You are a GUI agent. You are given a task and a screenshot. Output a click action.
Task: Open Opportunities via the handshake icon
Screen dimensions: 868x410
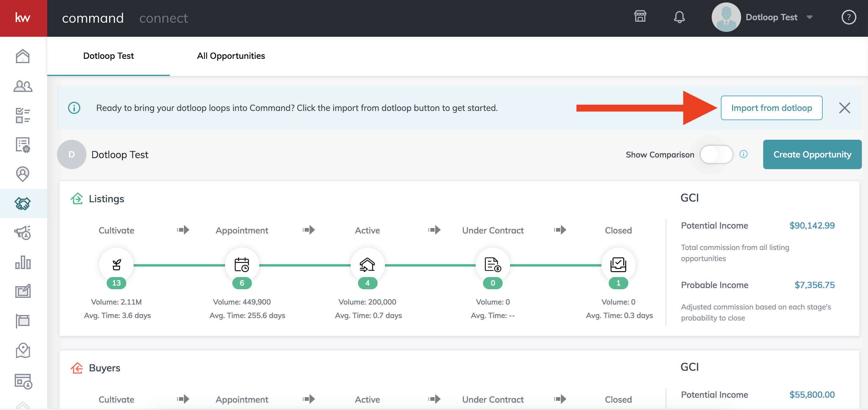click(x=23, y=203)
